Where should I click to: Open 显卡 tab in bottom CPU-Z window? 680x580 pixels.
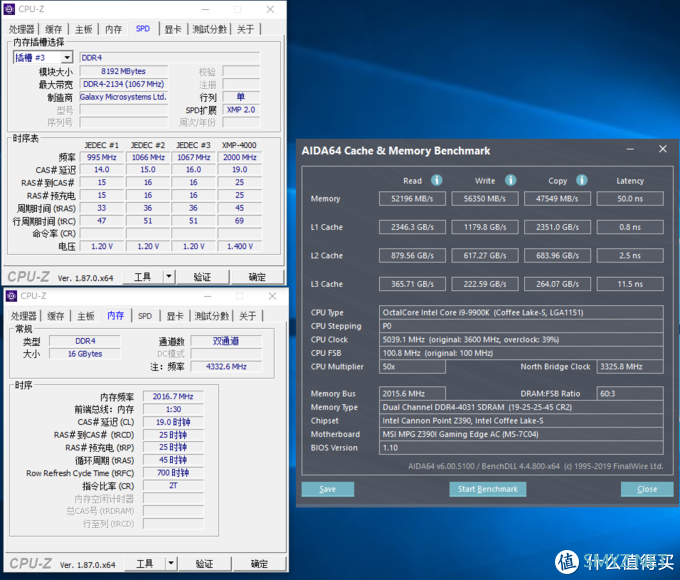175,316
